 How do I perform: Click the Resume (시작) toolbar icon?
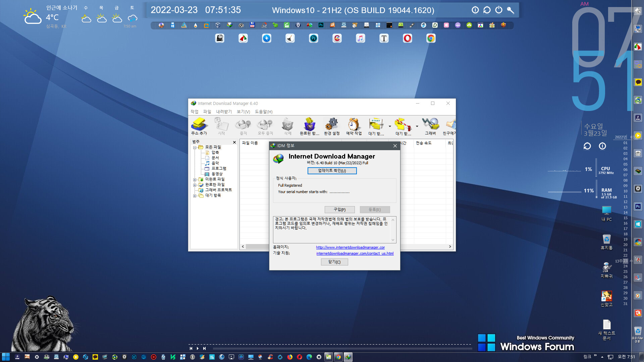tap(221, 126)
